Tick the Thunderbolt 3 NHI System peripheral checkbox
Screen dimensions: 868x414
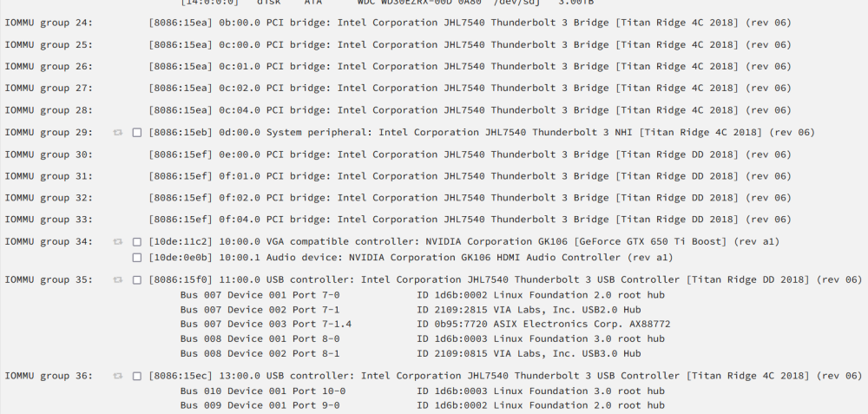[137, 133]
